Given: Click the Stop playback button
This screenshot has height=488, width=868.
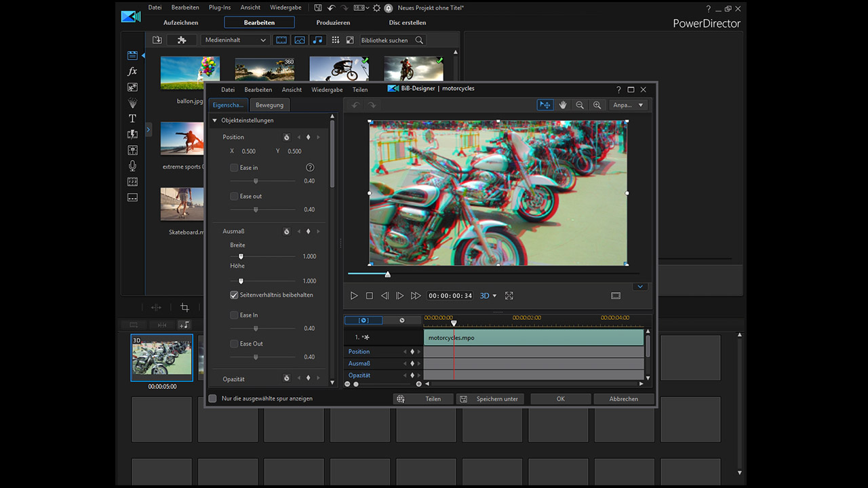Looking at the screenshot, I should (370, 296).
